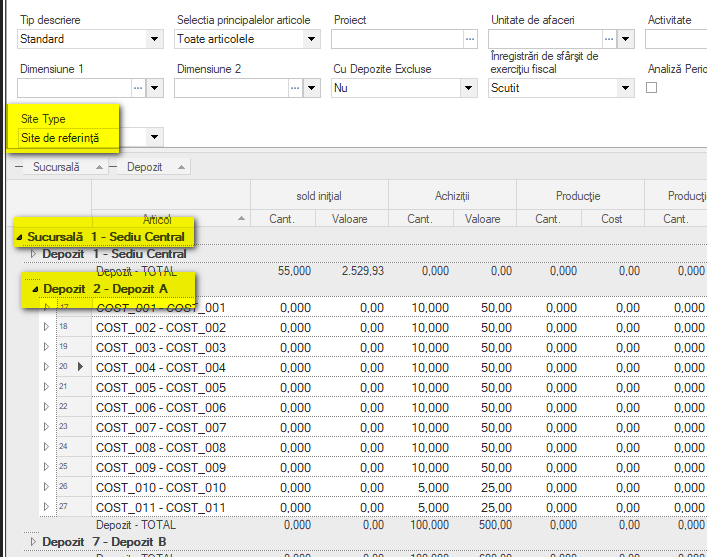Screen dimensions: 707x557
Task: Open the Cu Depozite Excluse dropdown
Action: coord(468,88)
